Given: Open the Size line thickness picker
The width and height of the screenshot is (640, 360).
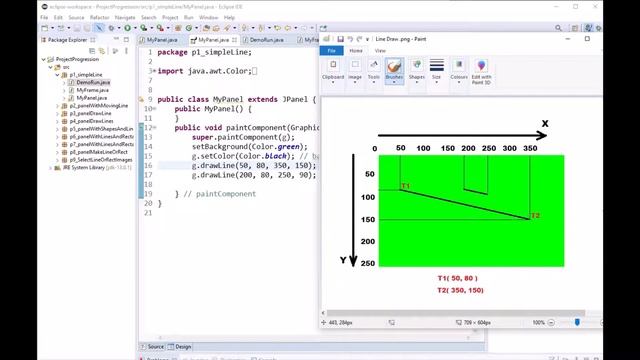Looking at the screenshot, I should point(437,71).
